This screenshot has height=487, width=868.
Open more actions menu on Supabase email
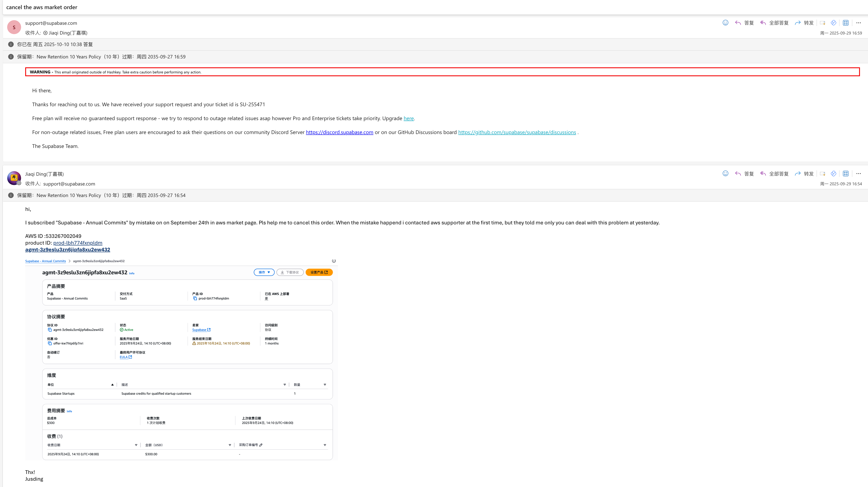click(858, 23)
